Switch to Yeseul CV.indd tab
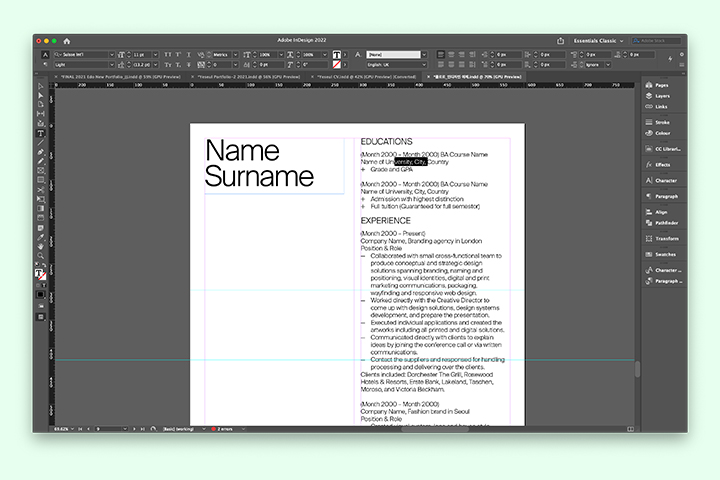 click(x=366, y=77)
